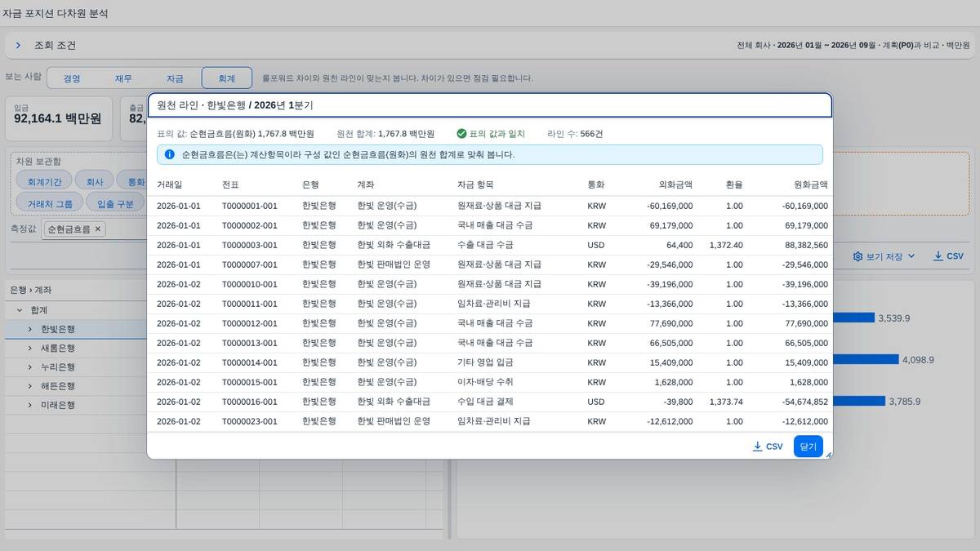Select the 회계 viewer tab

(x=226, y=78)
